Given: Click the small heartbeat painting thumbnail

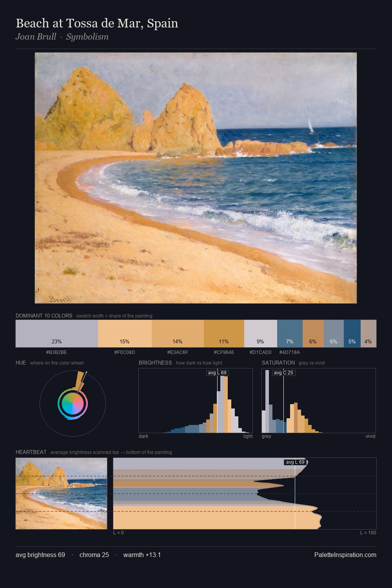Looking at the screenshot, I should (x=61, y=494).
